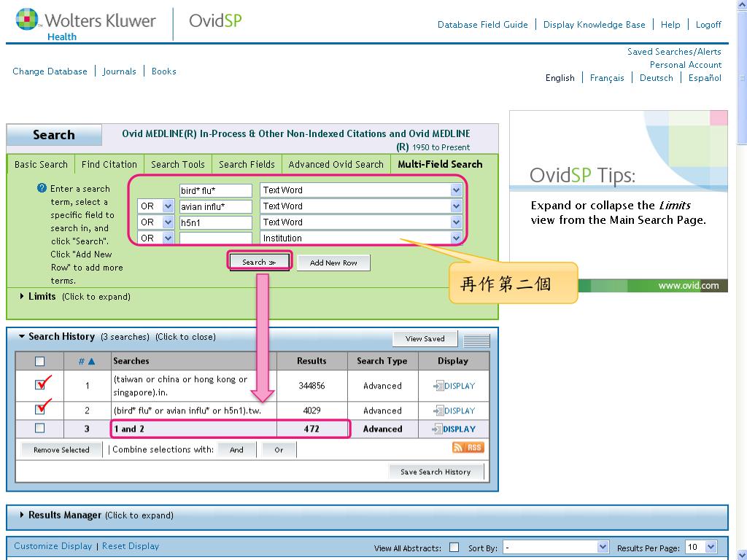Display results of search 2
This screenshot has height=560, width=747.
click(454, 411)
